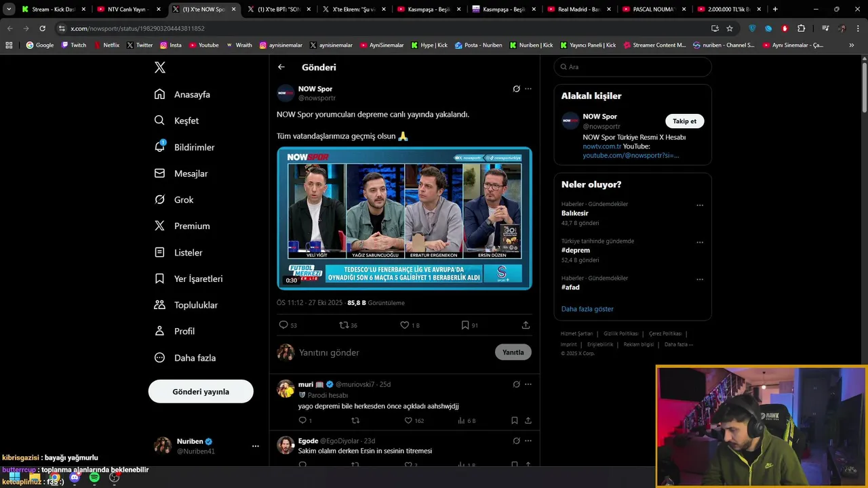The image size is (868, 488).
Task: Click the Gönderi yayınla button
Action: click(201, 392)
